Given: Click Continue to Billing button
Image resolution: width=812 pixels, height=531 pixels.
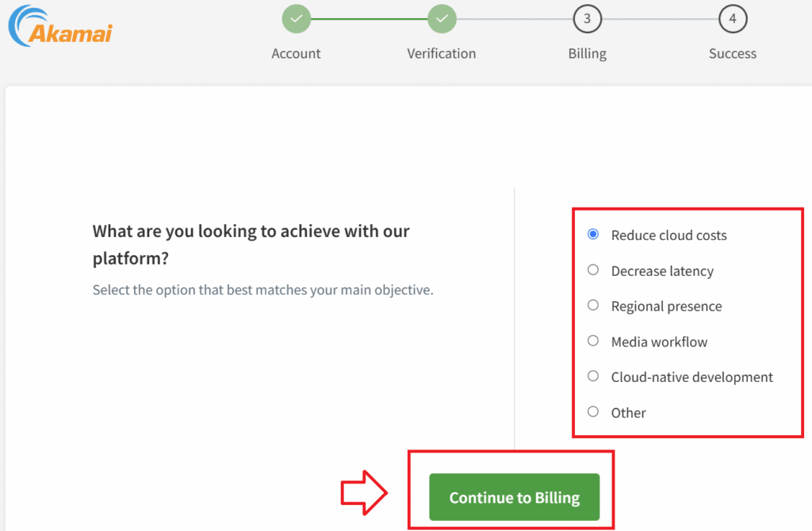Looking at the screenshot, I should click(514, 497).
